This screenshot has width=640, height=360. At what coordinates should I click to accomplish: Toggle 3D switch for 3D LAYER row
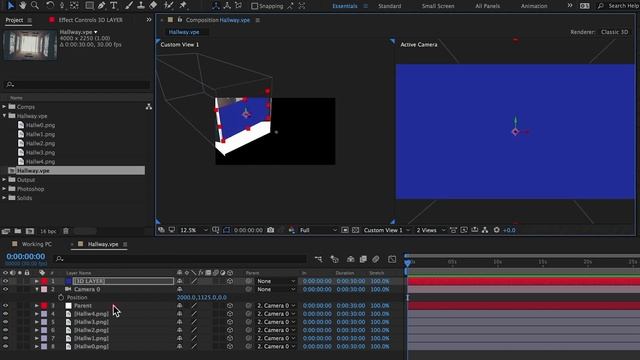[230, 281]
